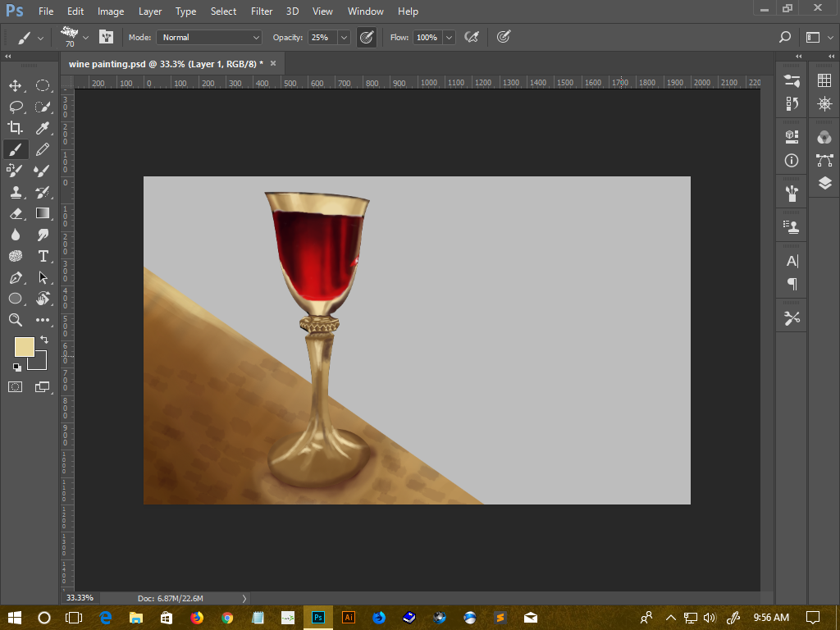Screen dimensions: 840x630
Task: Switch to wine painting.psd document tab
Action: [166, 64]
